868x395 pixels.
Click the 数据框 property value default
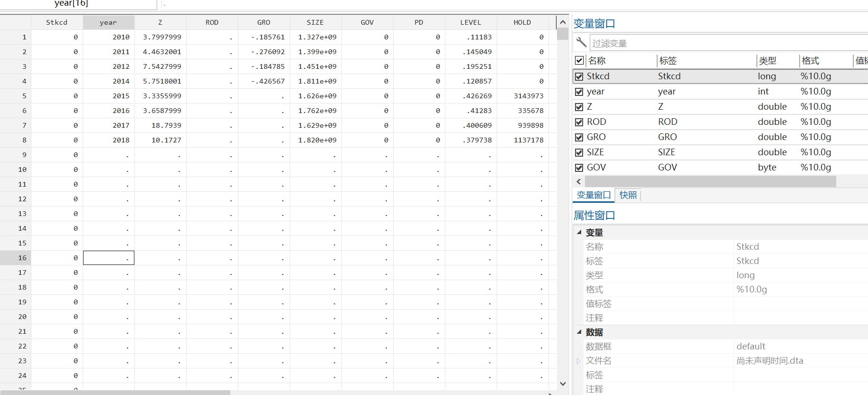(751, 347)
